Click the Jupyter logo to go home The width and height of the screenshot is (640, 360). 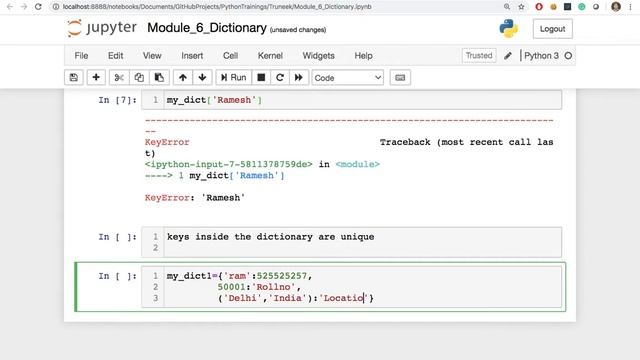pos(102,28)
